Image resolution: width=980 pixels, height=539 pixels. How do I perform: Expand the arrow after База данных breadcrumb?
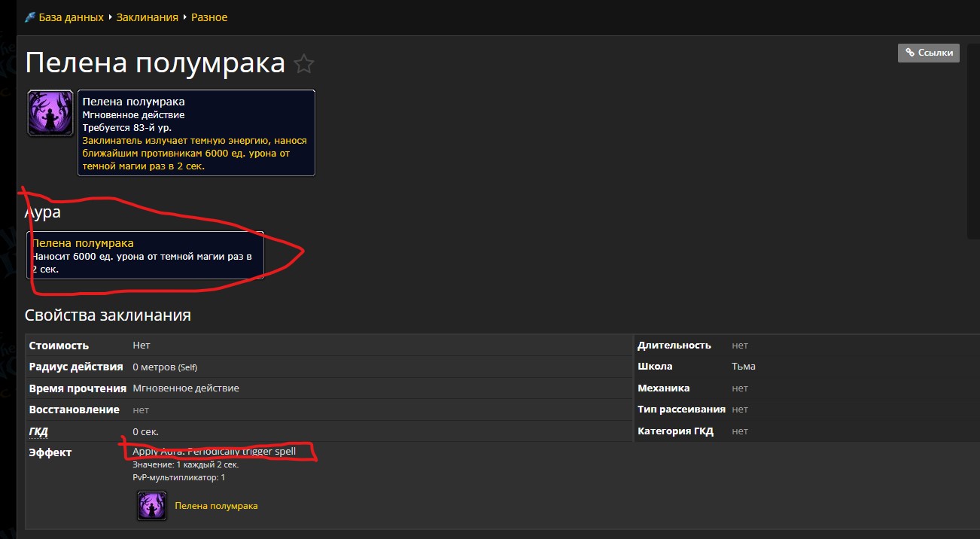coord(110,17)
